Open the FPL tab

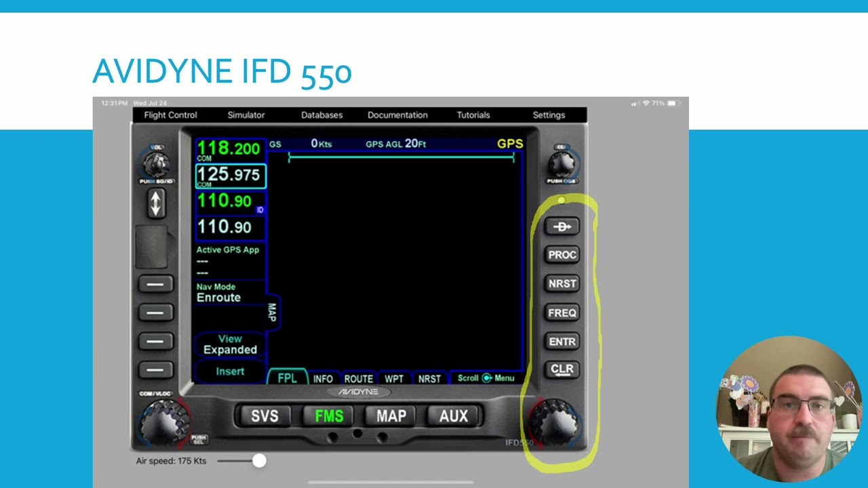tap(288, 378)
